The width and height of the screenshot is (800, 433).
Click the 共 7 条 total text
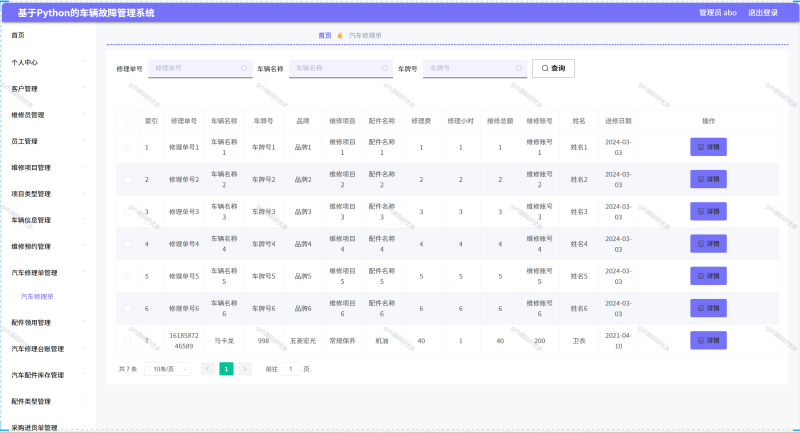coord(128,369)
